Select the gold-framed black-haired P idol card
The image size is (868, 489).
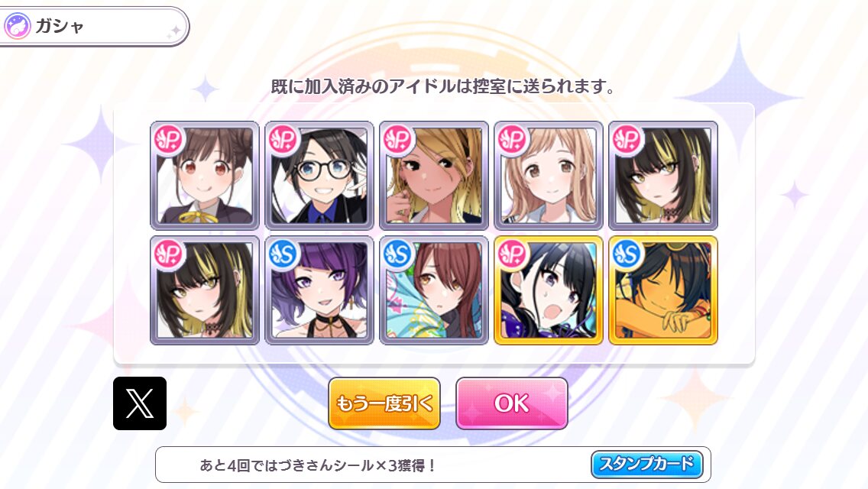tap(549, 290)
